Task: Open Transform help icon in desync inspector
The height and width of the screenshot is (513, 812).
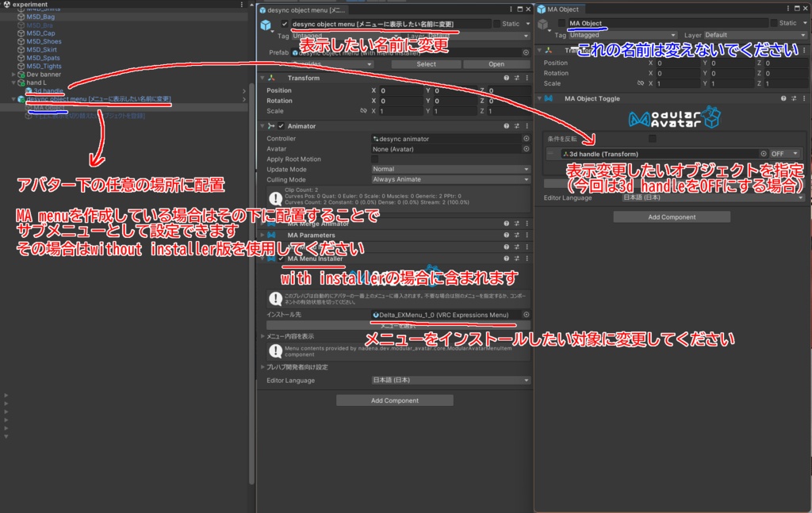Action: [x=506, y=78]
